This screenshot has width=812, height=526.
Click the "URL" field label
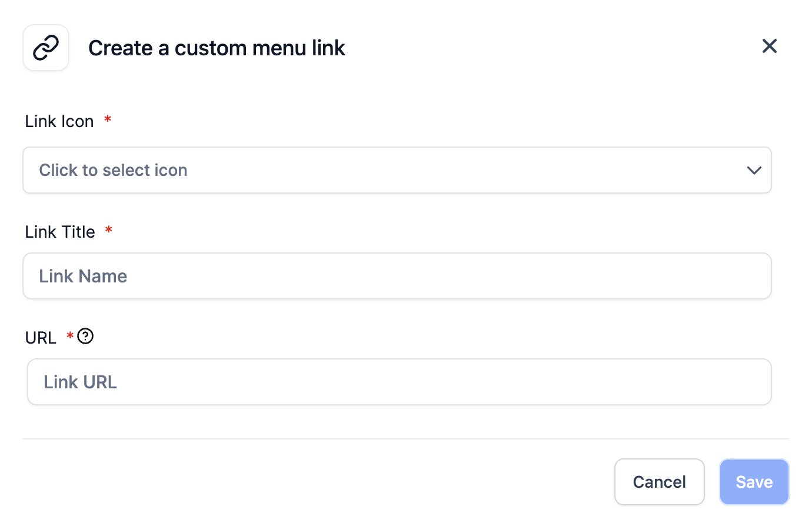click(x=41, y=338)
